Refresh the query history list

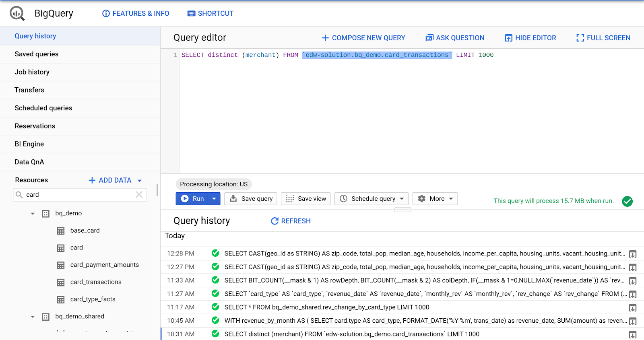(x=291, y=221)
